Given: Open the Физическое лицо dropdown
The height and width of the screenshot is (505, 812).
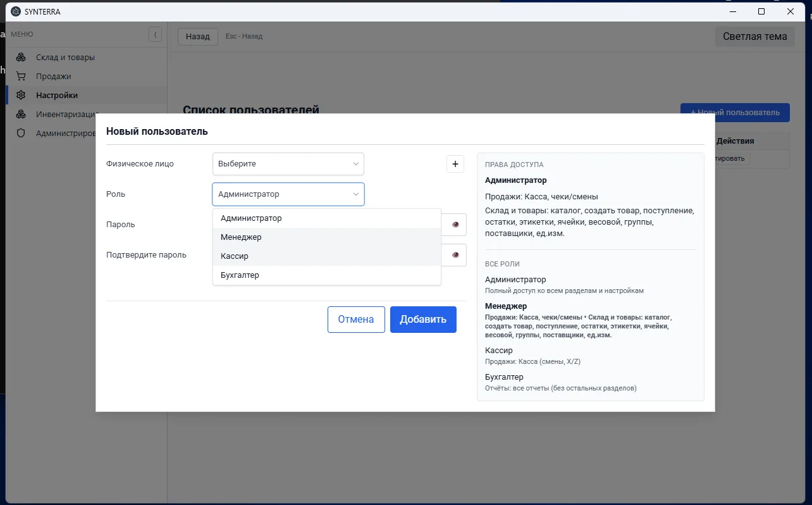Looking at the screenshot, I should [288, 164].
